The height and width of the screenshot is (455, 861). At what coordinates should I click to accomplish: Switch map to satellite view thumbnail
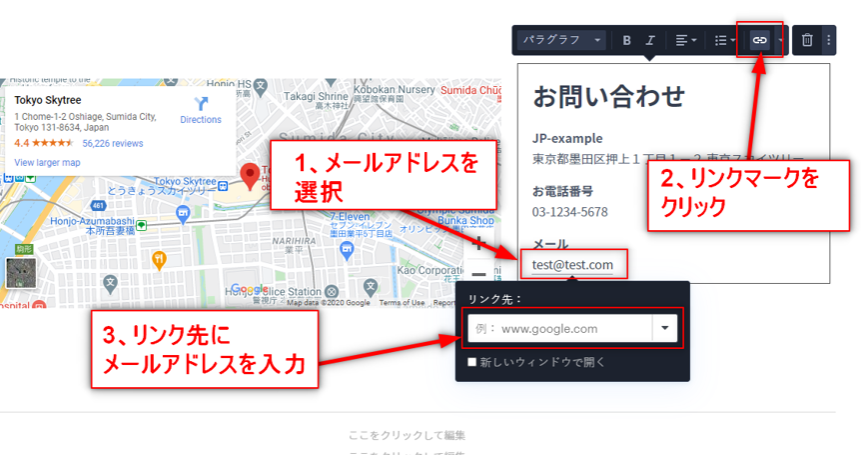(21, 273)
